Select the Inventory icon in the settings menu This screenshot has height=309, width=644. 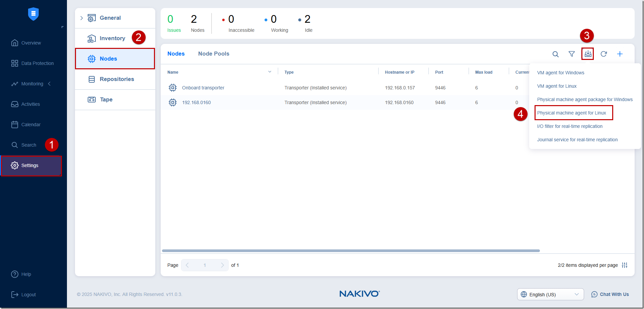[92, 38]
